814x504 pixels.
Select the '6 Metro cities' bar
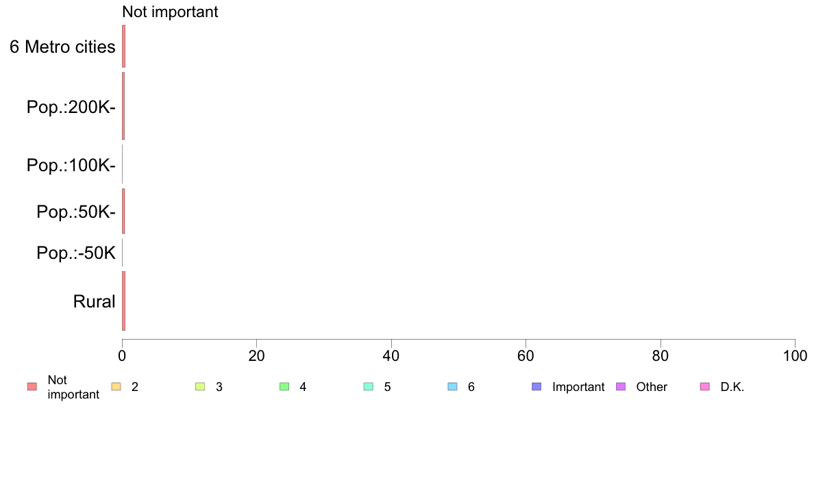point(123,46)
